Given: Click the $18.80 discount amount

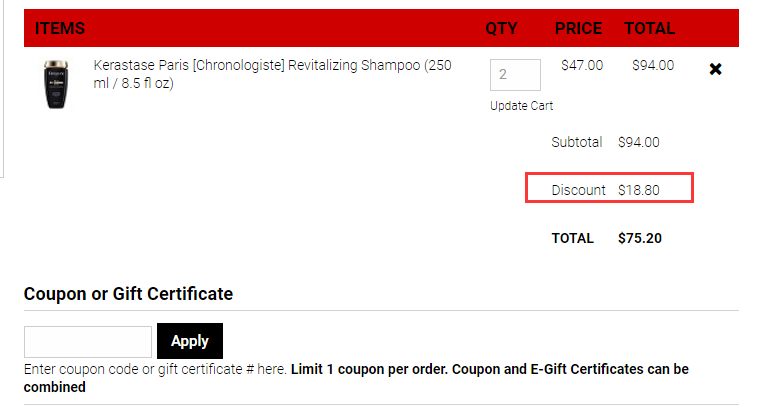Looking at the screenshot, I should pos(639,190).
